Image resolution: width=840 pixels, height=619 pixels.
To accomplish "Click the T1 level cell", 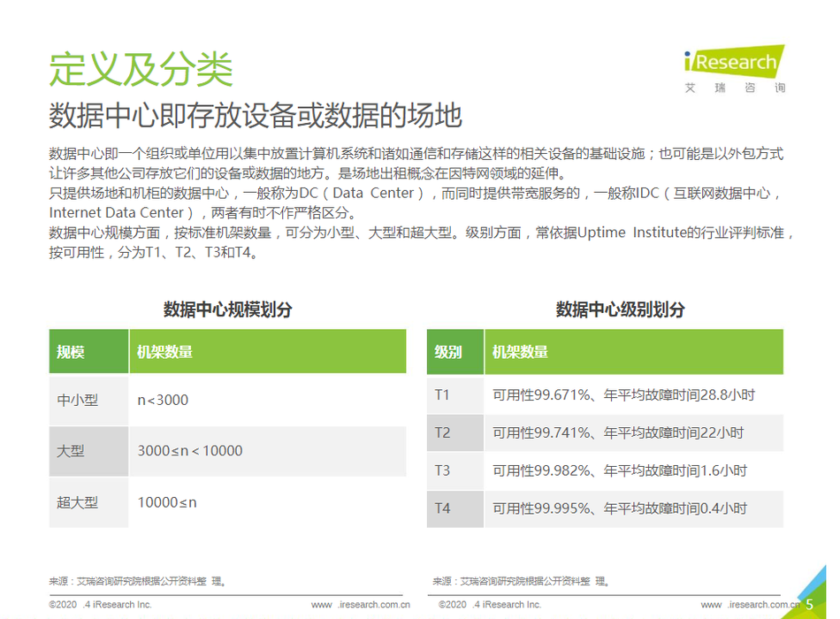I will click(x=442, y=394).
